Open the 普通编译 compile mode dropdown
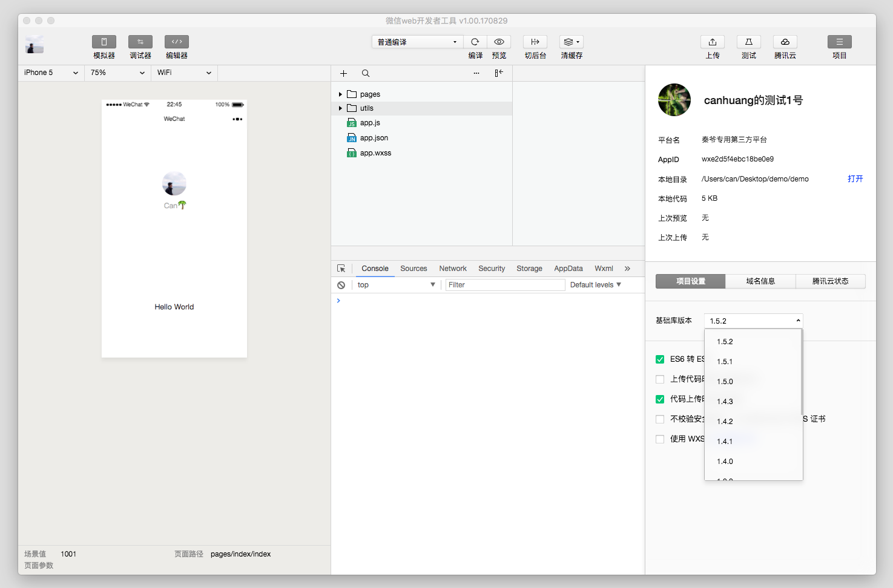 [x=417, y=42]
